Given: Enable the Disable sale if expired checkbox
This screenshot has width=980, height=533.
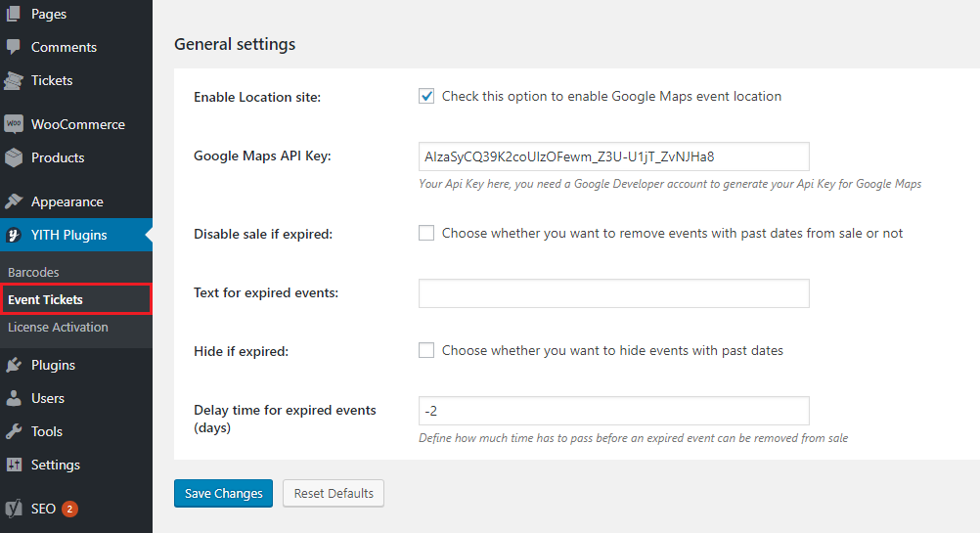Looking at the screenshot, I should pyautogui.click(x=426, y=233).
